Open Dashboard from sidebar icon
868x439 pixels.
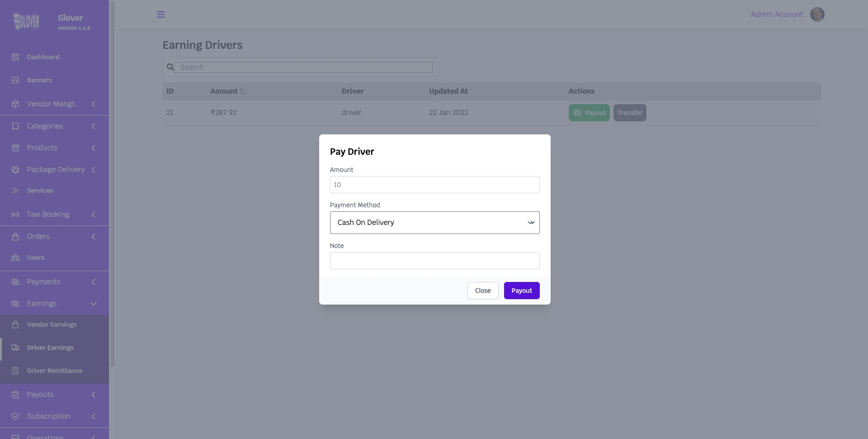click(x=15, y=57)
